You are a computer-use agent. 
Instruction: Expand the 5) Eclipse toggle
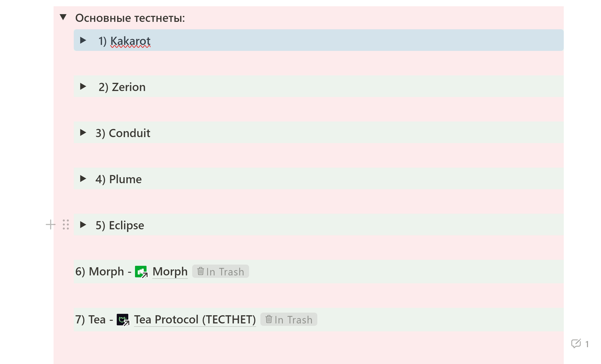point(83,224)
